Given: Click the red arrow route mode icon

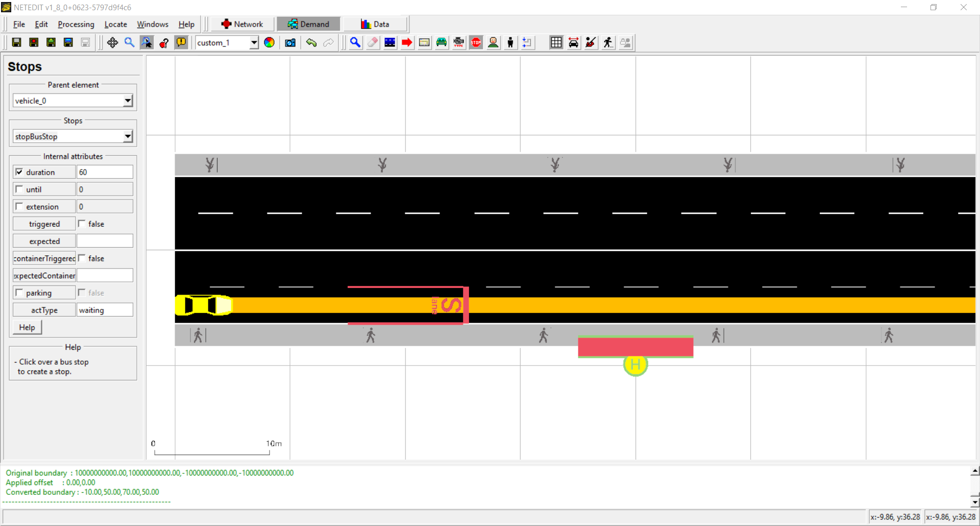Looking at the screenshot, I should 407,43.
